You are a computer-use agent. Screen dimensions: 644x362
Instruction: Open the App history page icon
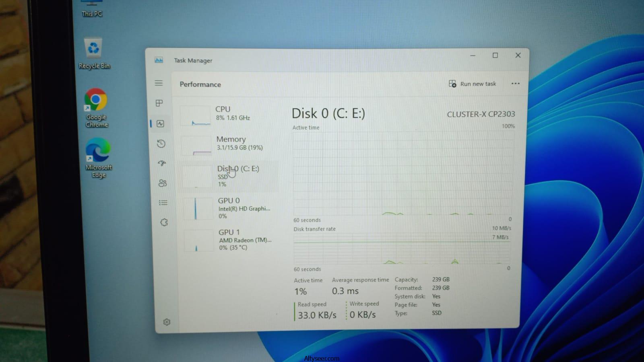pos(161,144)
